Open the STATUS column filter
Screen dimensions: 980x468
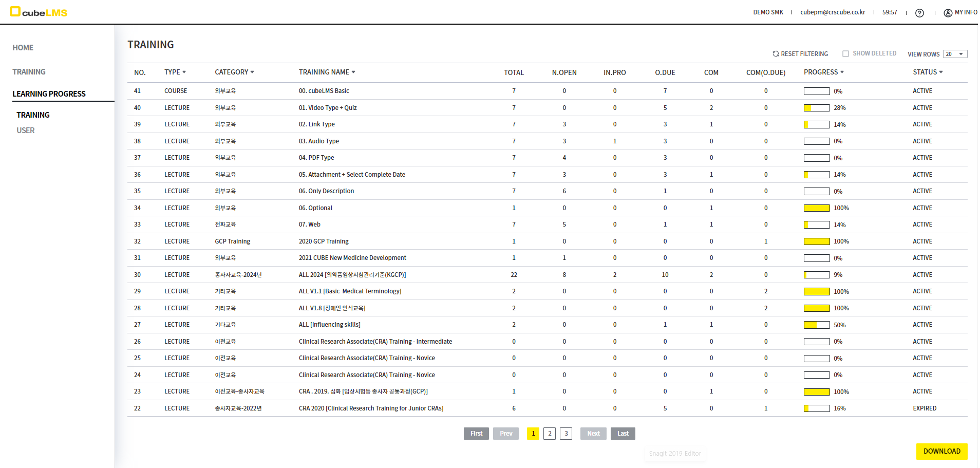(941, 72)
